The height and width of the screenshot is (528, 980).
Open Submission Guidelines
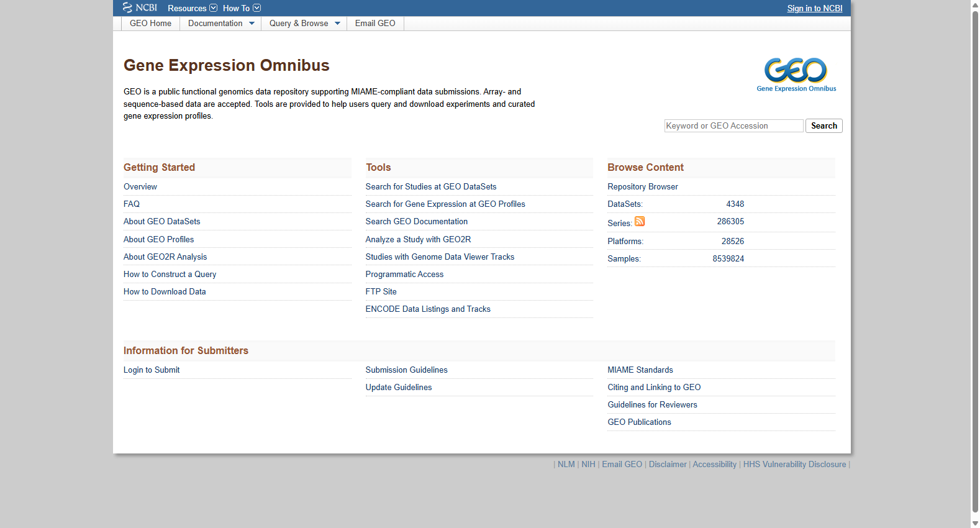[x=407, y=370]
